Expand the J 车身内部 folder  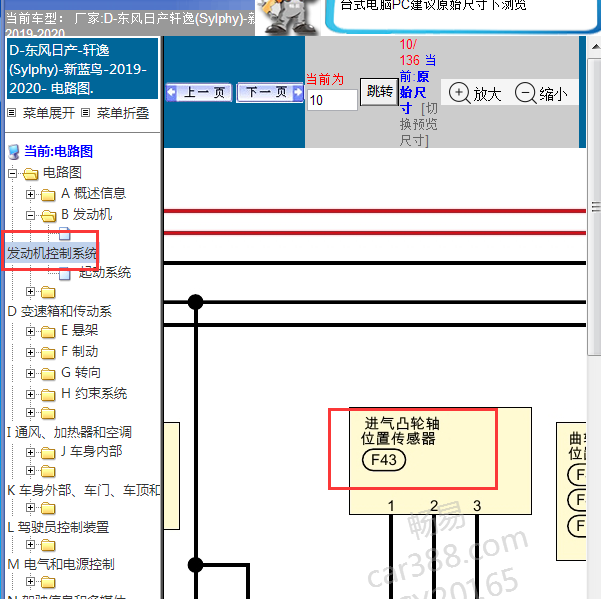[30, 452]
